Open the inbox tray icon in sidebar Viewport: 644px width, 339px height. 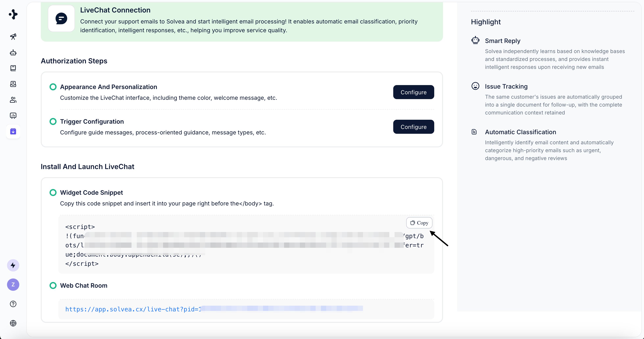[x=13, y=84]
